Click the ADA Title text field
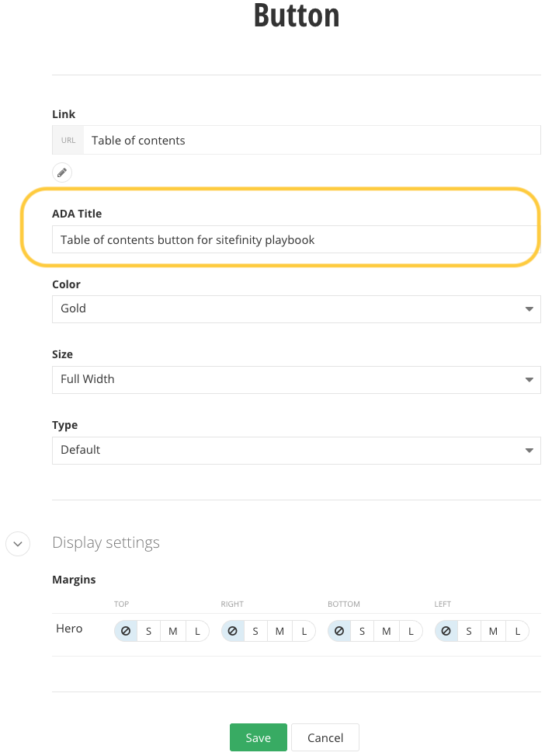The image size is (552, 756). (295, 239)
